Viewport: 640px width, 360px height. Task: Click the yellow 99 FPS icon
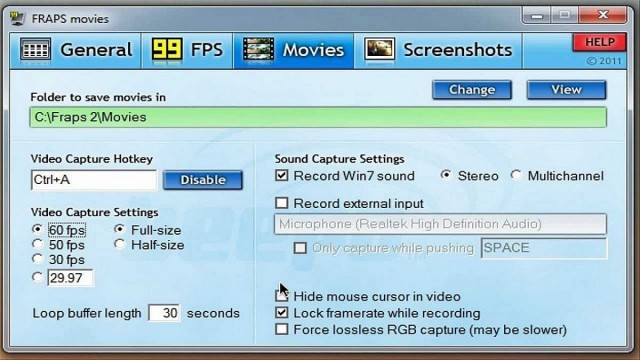pos(167,49)
